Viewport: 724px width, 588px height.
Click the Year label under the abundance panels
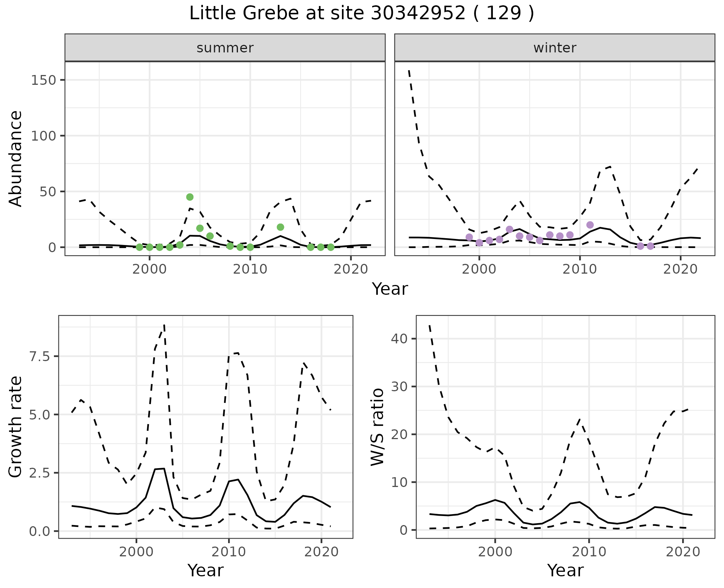pyautogui.click(x=390, y=289)
